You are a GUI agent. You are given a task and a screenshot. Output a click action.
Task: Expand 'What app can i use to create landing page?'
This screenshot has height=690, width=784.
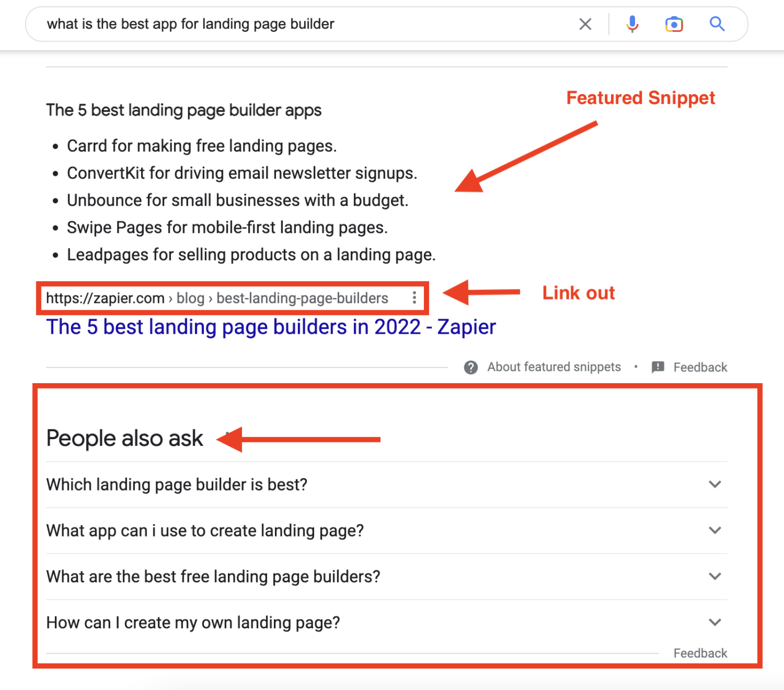click(x=386, y=530)
